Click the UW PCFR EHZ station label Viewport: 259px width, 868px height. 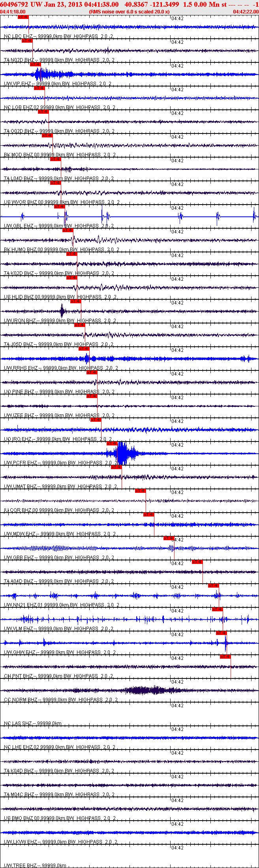coord(61,463)
